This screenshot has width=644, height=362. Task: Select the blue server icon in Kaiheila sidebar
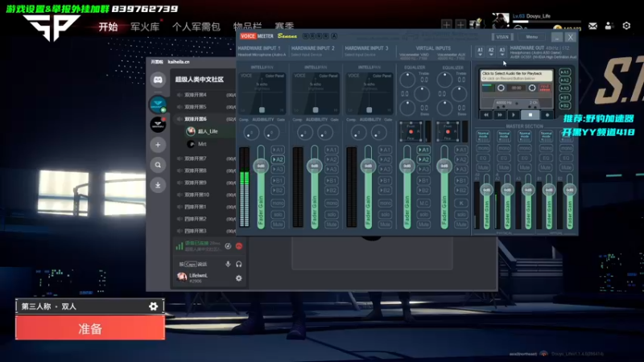(x=158, y=105)
